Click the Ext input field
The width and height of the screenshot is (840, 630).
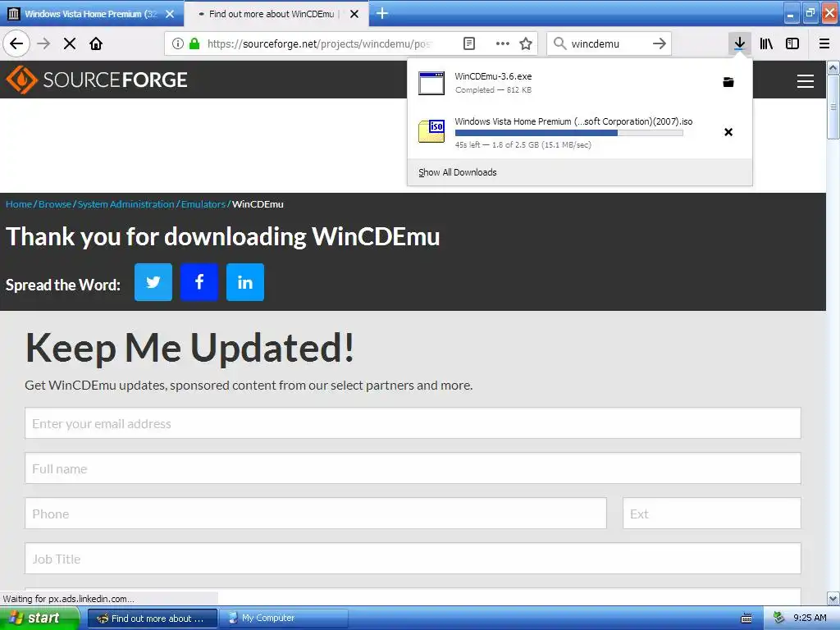[712, 514]
